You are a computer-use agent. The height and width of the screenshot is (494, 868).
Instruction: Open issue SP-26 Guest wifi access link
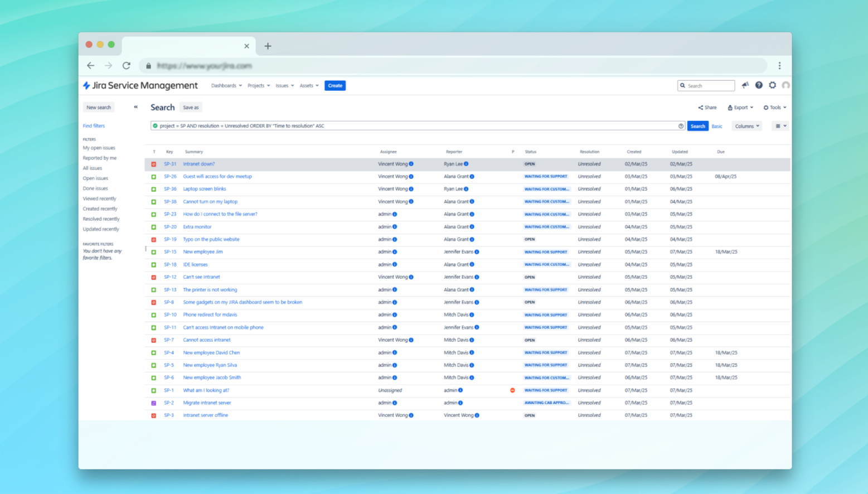[217, 176]
